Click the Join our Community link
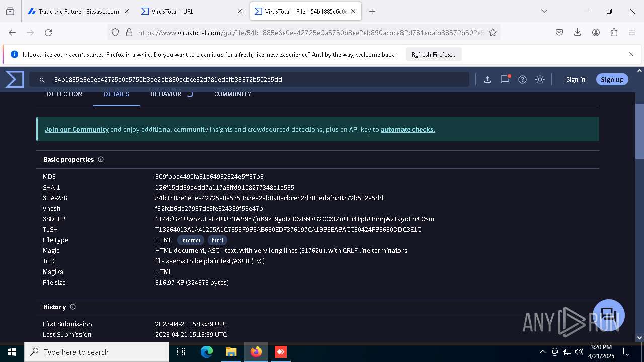Screen dimensions: 644x362 [76, 129]
